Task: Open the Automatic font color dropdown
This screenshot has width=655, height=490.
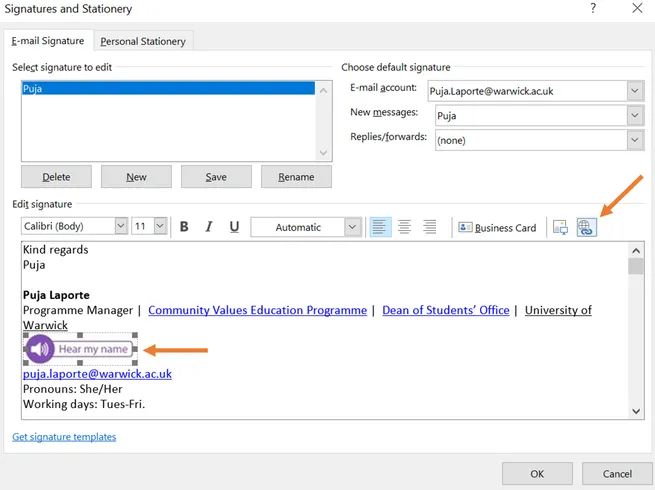Action: click(x=352, y=227)
